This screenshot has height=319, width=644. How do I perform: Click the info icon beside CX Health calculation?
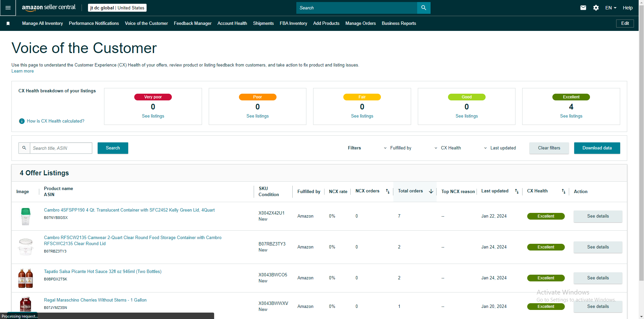pyautogui.click(x=22, y=121)
